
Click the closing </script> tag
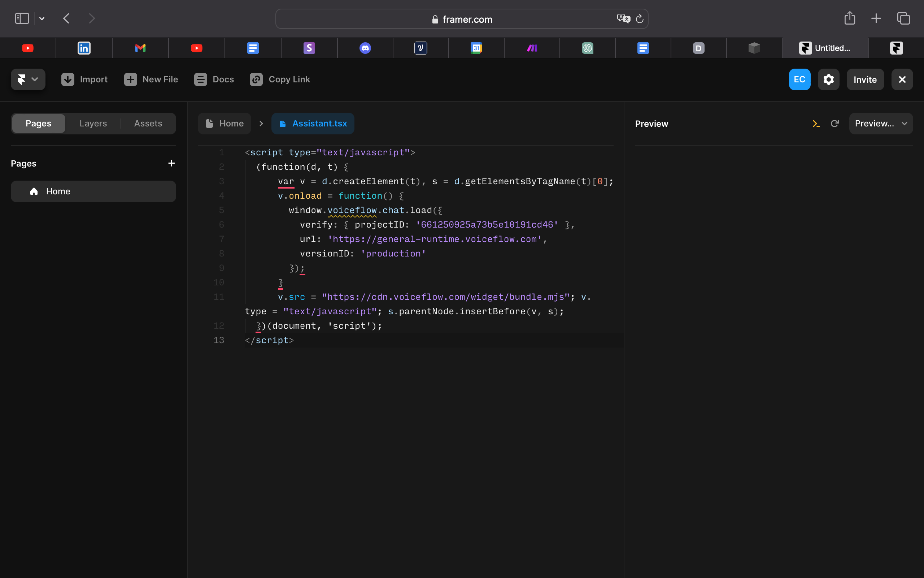point(270,340)
